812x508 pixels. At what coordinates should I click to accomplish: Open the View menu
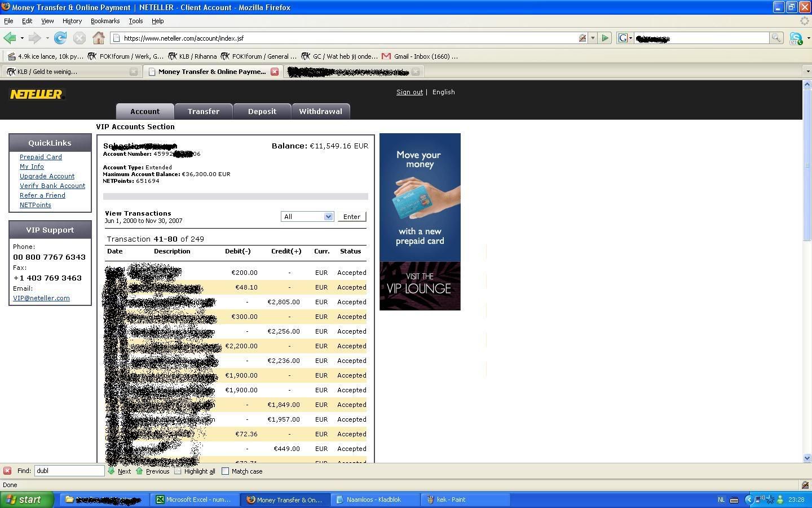point(47,21)
